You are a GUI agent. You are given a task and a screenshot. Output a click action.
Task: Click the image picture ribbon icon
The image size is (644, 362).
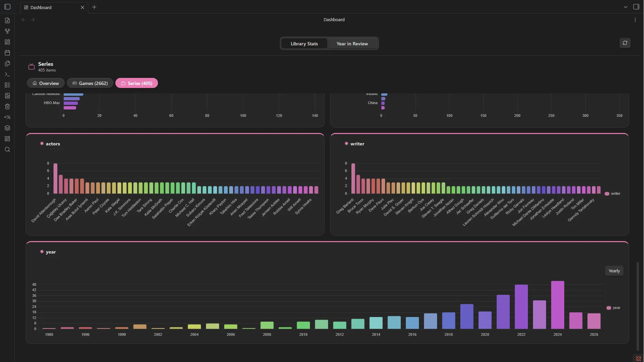7,96
